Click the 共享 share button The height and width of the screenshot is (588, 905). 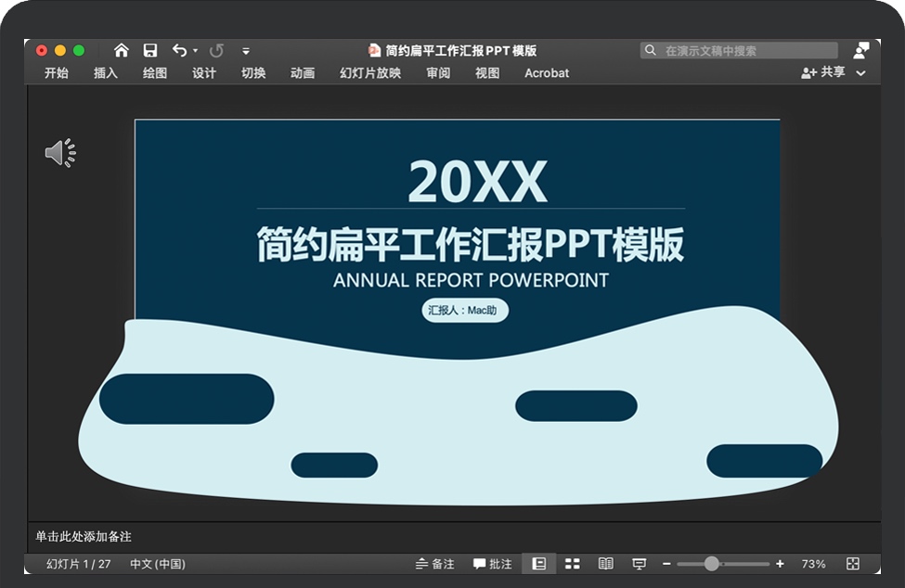[x=823, y=72]
